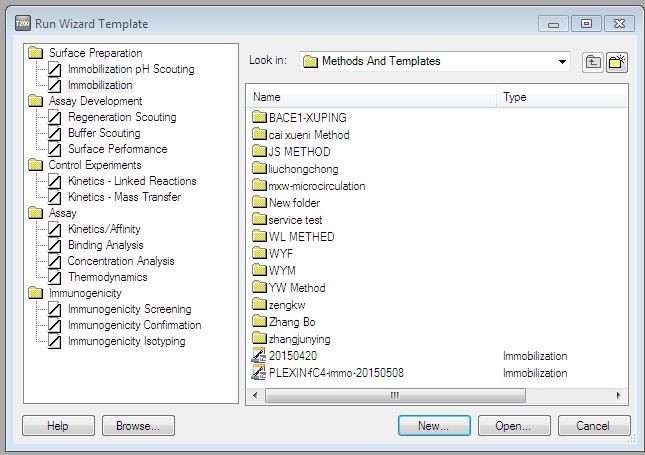
Task: Click the Open... button
Action: pyautogui.click(x=512, y=426)
